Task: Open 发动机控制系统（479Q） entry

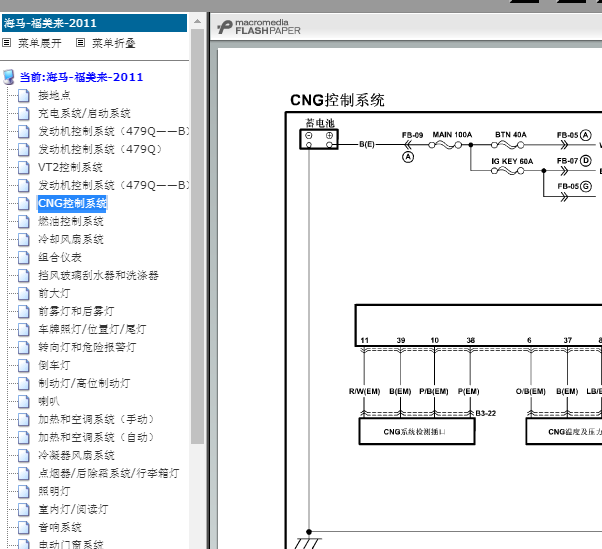Action: click(x=100, y=149)
